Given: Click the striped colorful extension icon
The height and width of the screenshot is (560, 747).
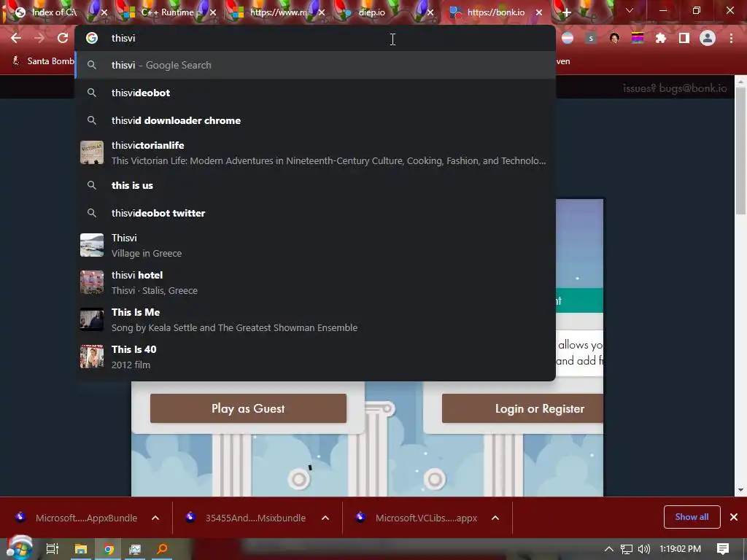Looking at the screenshot, I should tap(638, 38).
